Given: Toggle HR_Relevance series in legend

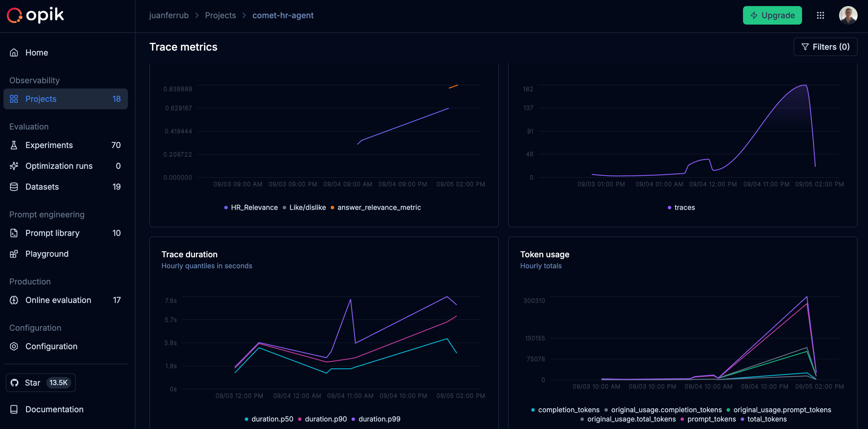Looking at the screenshot, I should click(x=254, y=208).
